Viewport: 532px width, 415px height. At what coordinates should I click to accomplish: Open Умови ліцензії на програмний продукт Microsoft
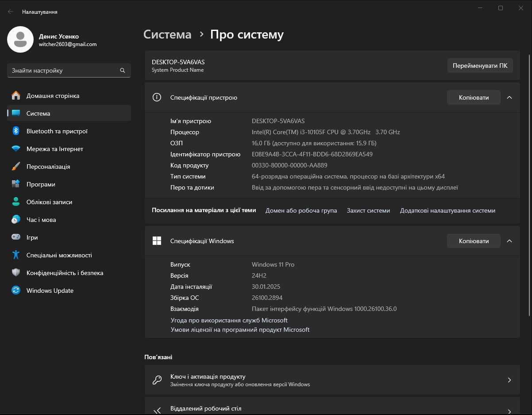(x=240, y=330)
